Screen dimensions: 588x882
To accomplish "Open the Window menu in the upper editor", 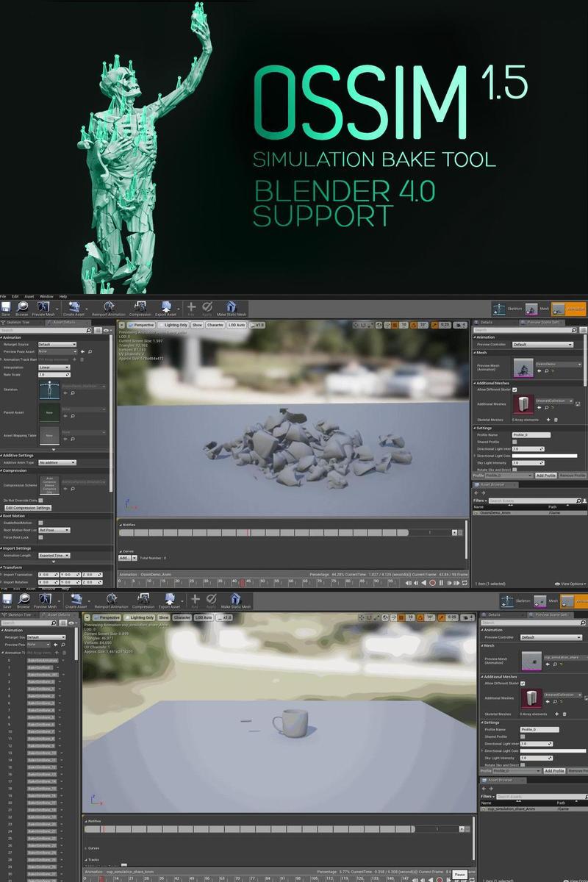I will click(46, 296).
